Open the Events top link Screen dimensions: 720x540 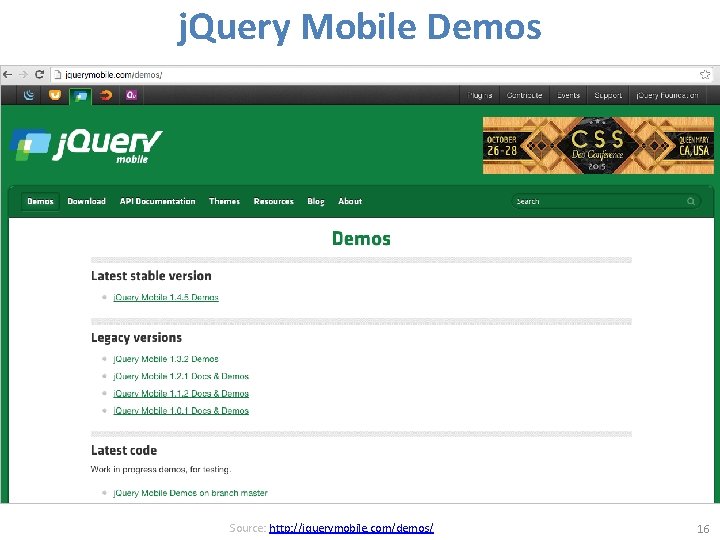pos(568,95)
